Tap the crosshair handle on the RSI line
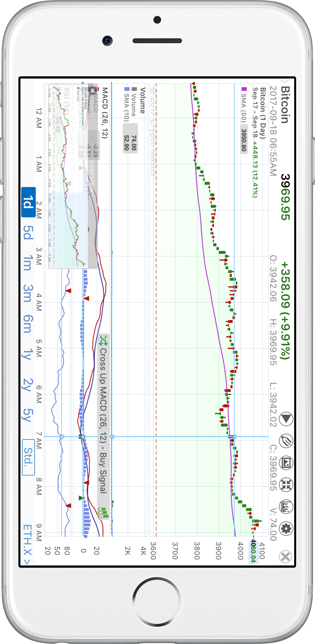315x644 pixels. click(x=62, y=437)
